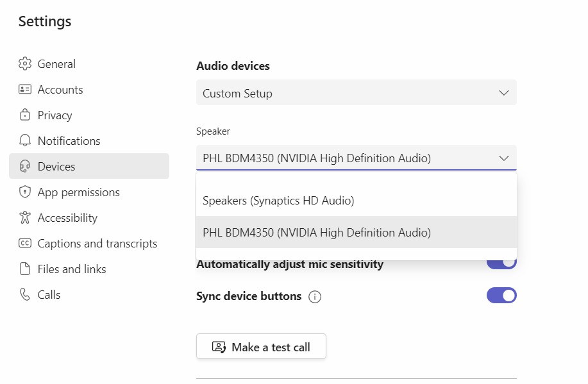588x384 pixels.
Task: Click the Devices headset icon
Action: pyautogui.click(x=25, y=167)
